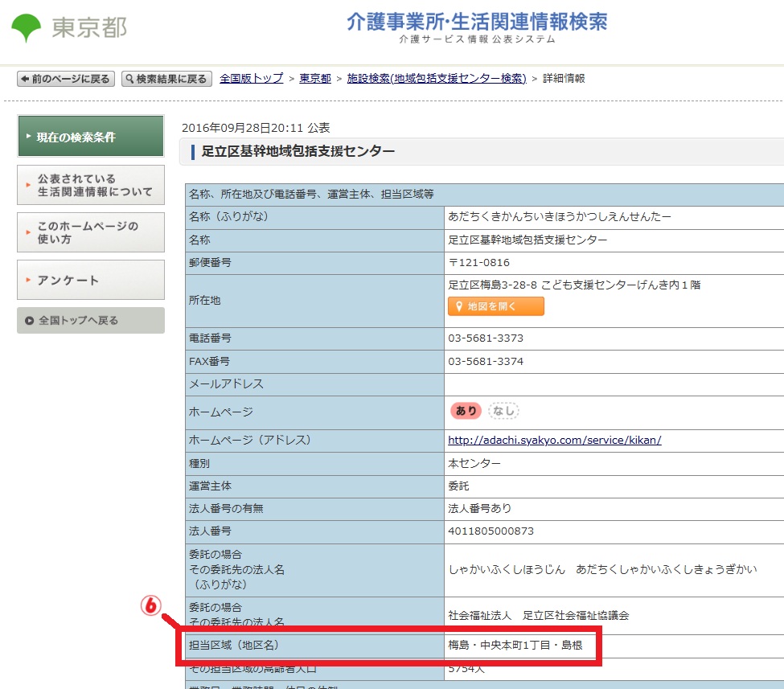Select 現在の検索条件 sidebar item
Viewport: 784px width, 689px height.
click(x=91, y=136)
